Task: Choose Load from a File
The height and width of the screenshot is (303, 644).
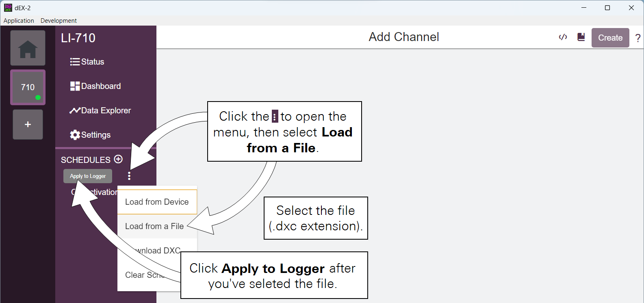Action: pos(154,226)
